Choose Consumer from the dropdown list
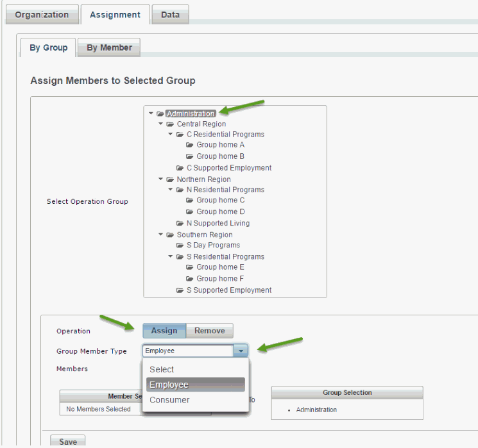Viewport: 478px width, 448px height. click(x=169, y=400)
